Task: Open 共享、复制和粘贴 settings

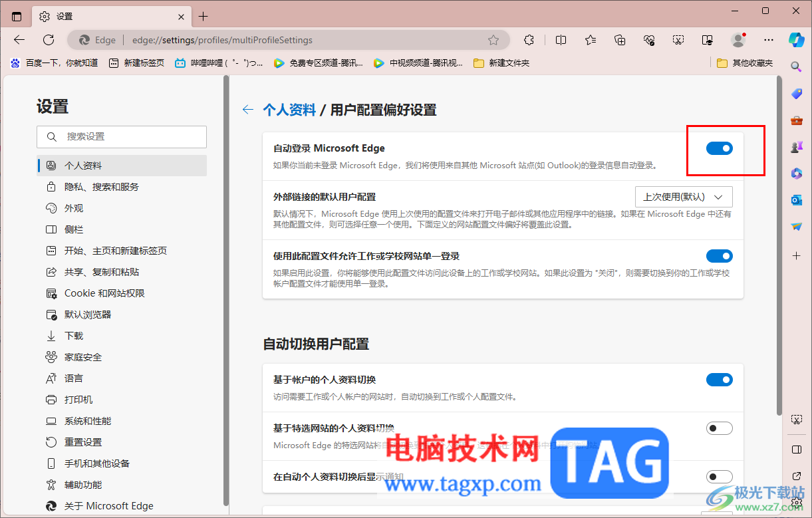Action: (x=122, y=272)
